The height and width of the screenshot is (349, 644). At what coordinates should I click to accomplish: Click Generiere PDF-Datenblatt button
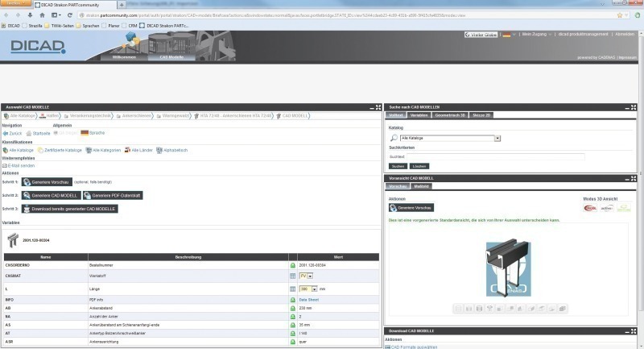pos(113,195)
